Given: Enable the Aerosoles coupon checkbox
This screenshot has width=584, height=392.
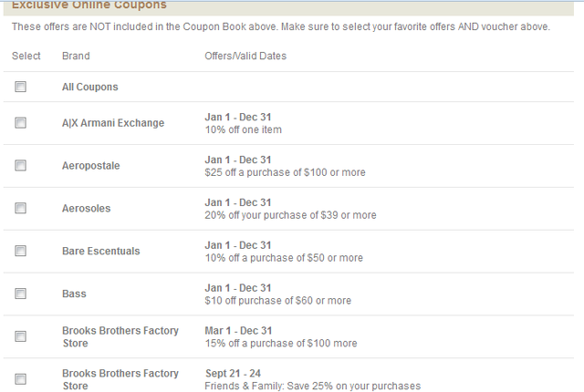Looking at the screenshot, I should [20, 208].
